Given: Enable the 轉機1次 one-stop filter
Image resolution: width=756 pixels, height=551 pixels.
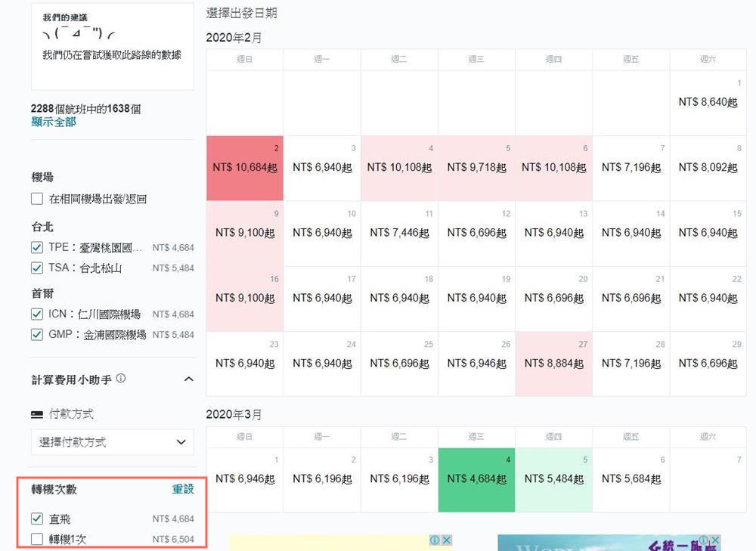Looking at the screenshot, I should [37, 539].
